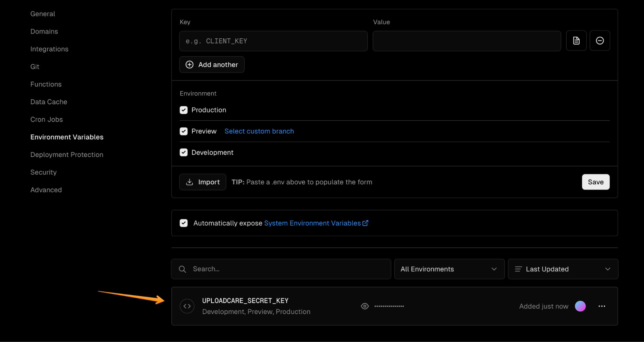This screenshot has height=342, width=644.
Task: Toggle Automatically expose System Environment Variables
Action: pyautogui.click(x=183, y=223)
